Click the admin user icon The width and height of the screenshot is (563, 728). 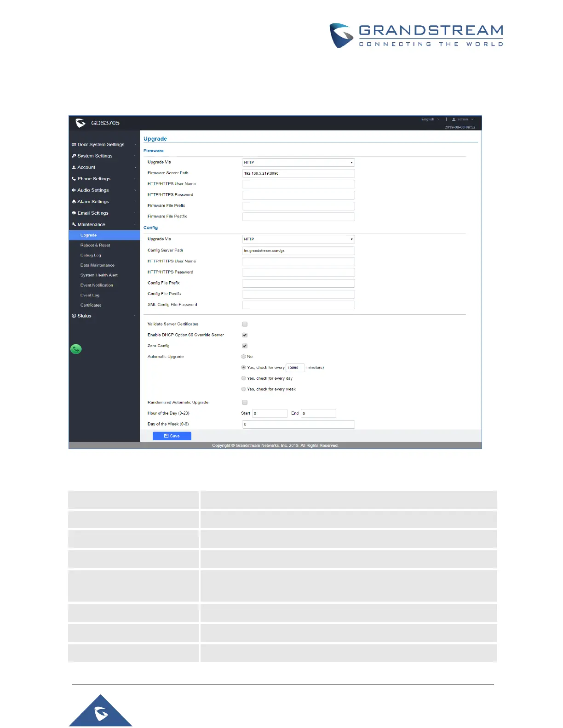[454, 119]
